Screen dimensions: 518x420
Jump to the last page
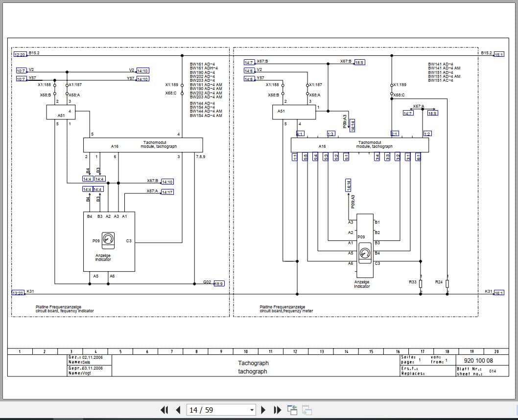click(278, 410)
